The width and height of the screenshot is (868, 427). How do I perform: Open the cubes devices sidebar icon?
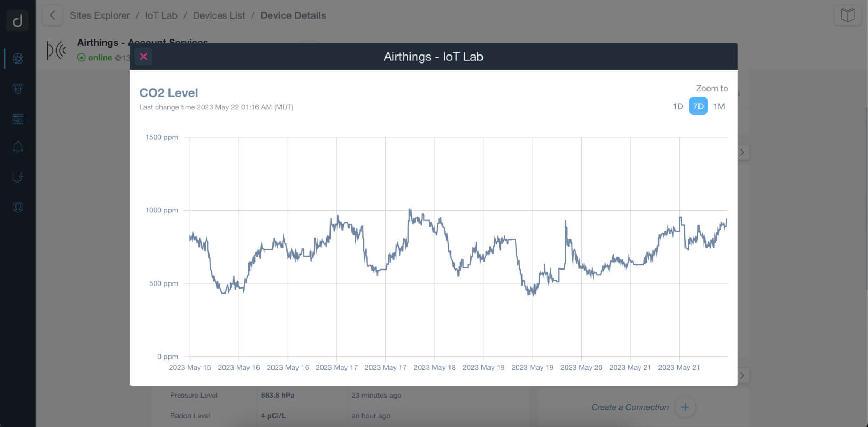[x=18, y=89]
